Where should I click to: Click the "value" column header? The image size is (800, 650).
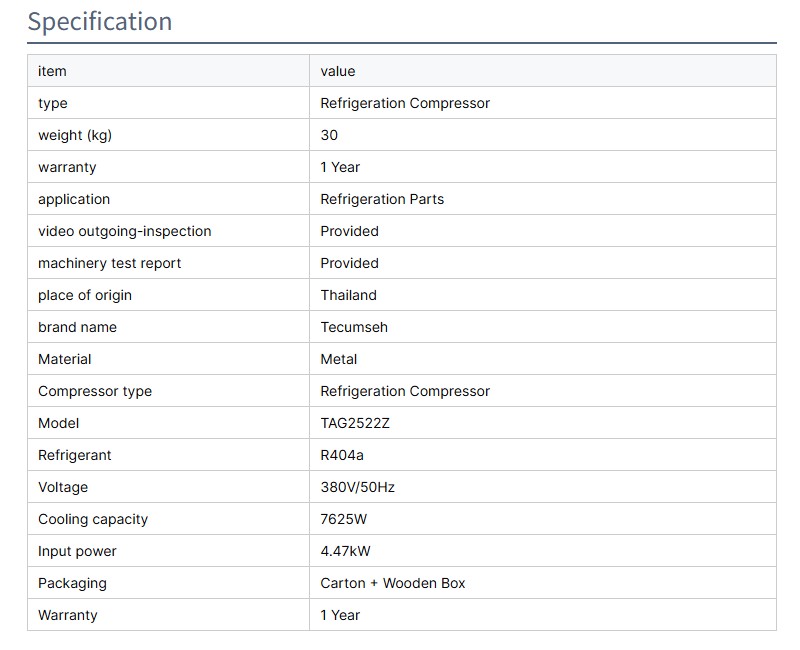point(338,71)
